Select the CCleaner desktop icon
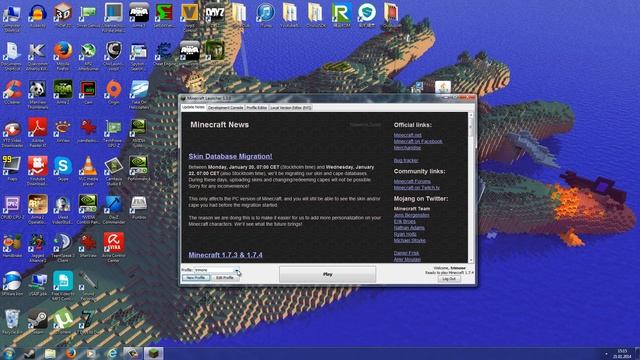 12,92
